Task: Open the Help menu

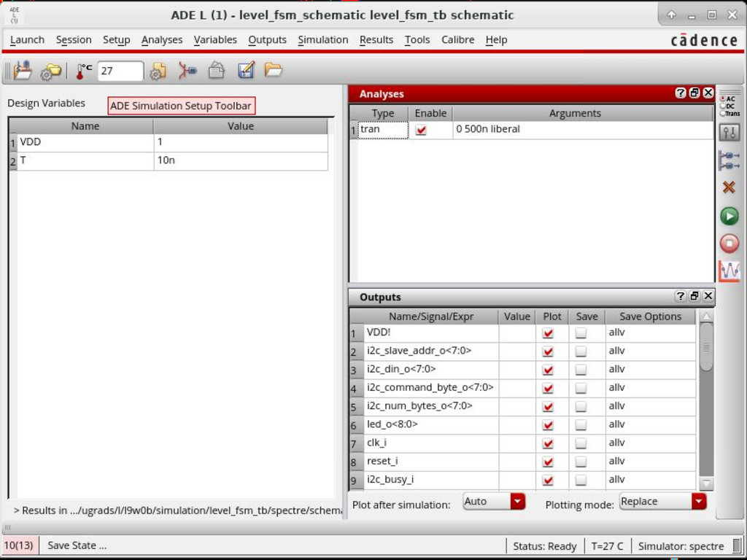Action: click(x=496, y=40)
